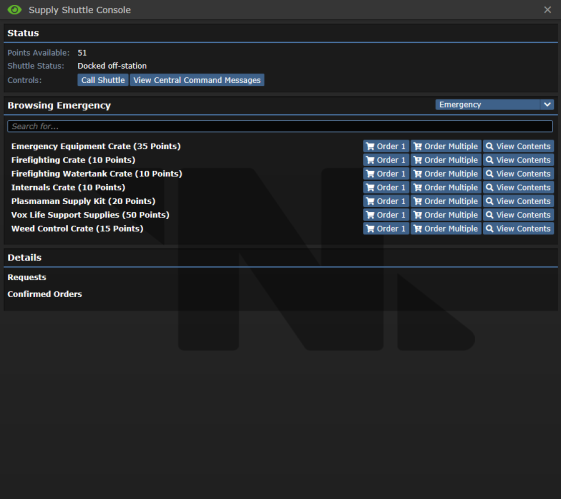Viewport: 561px width, 499px height.
Task: Click the Search for... input field
Action: tap(280, 126)
